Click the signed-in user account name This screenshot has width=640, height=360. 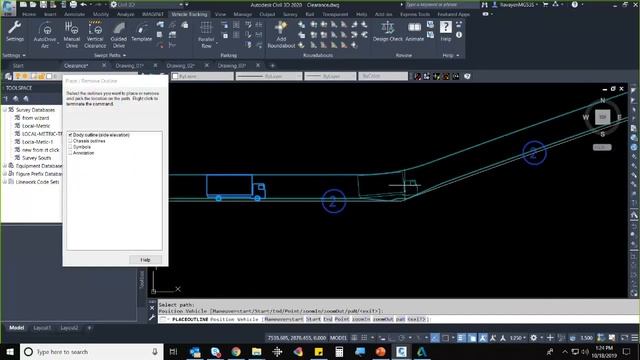click(x=516, y=4)
